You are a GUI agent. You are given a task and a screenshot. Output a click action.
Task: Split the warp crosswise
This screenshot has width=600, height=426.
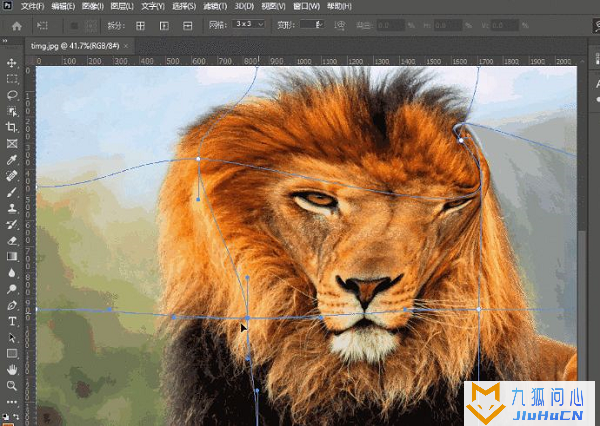pyautogui.click(x=140, y=26)
